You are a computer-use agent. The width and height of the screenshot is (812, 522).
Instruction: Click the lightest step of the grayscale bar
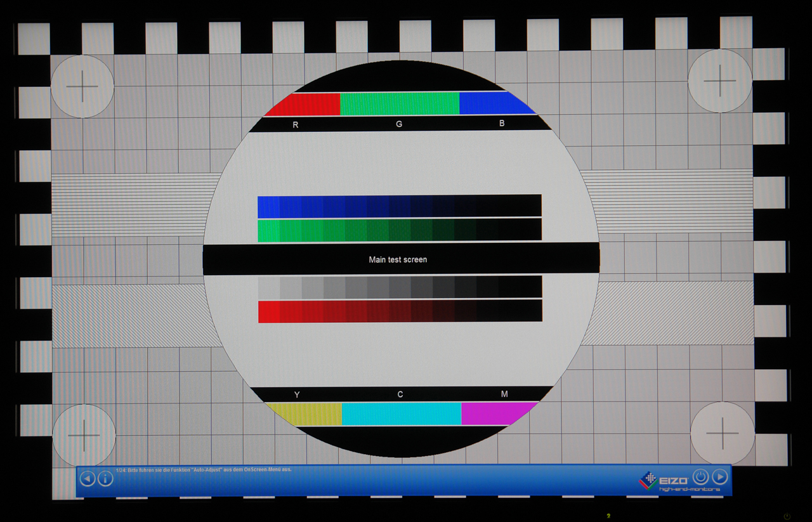[269, 287]
